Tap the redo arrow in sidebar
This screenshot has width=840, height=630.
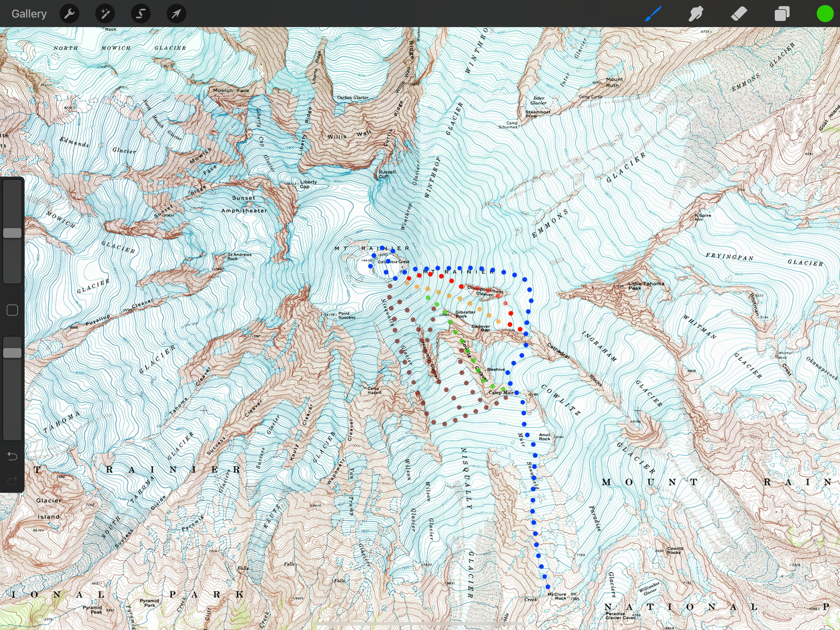coord(12,481)
